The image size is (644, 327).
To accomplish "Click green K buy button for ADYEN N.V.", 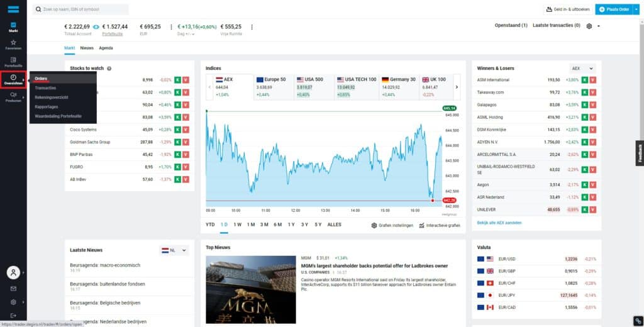I will pyautogui.click(x=584, y=142).
